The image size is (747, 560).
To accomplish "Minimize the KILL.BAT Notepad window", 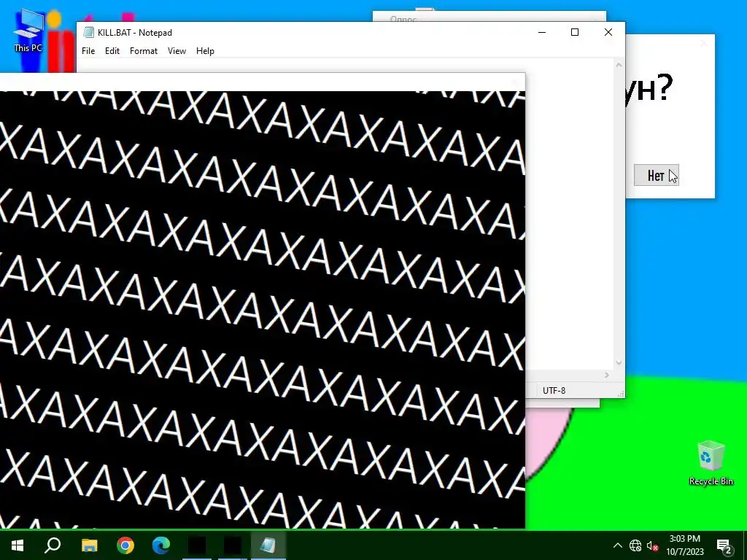I will [x=542, y=32].
